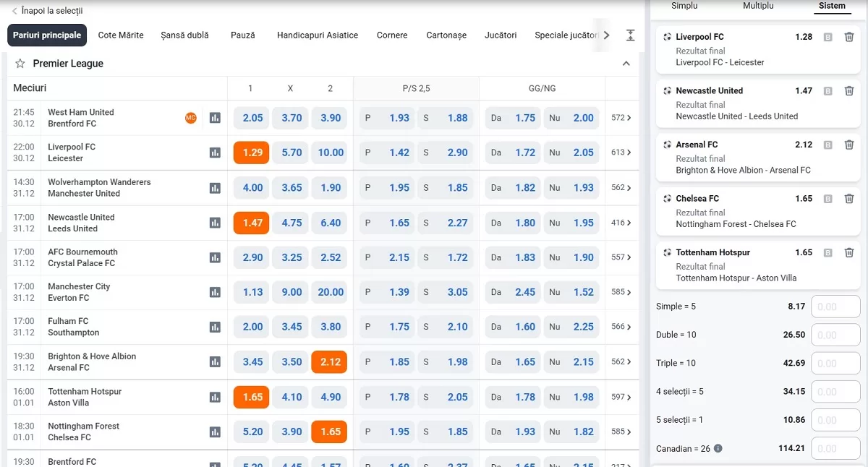Click stake input field for Duble
Viewport: 868px width, 467px height.
(835, 335)
